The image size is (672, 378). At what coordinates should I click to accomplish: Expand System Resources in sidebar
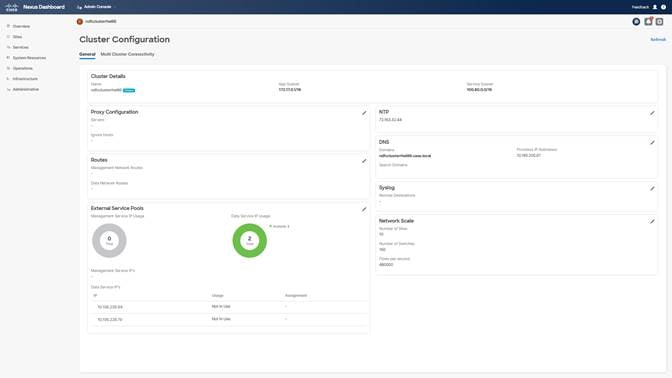point(29,58)
